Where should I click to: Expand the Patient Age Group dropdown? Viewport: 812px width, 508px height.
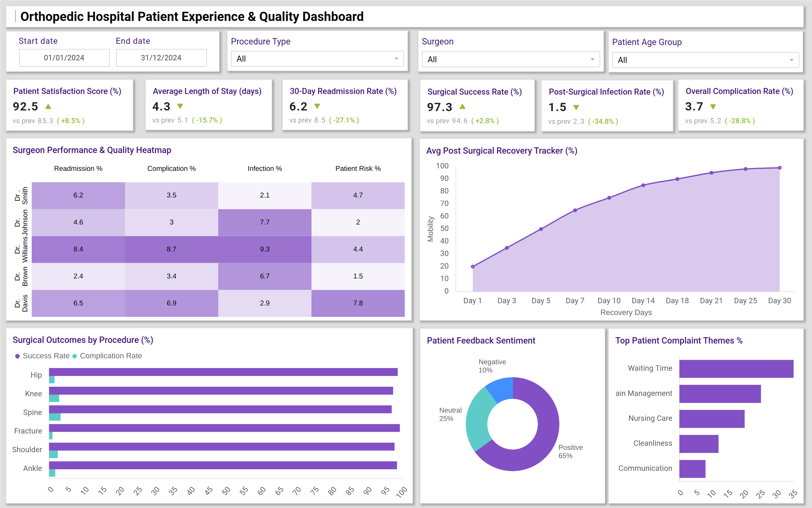705,60
